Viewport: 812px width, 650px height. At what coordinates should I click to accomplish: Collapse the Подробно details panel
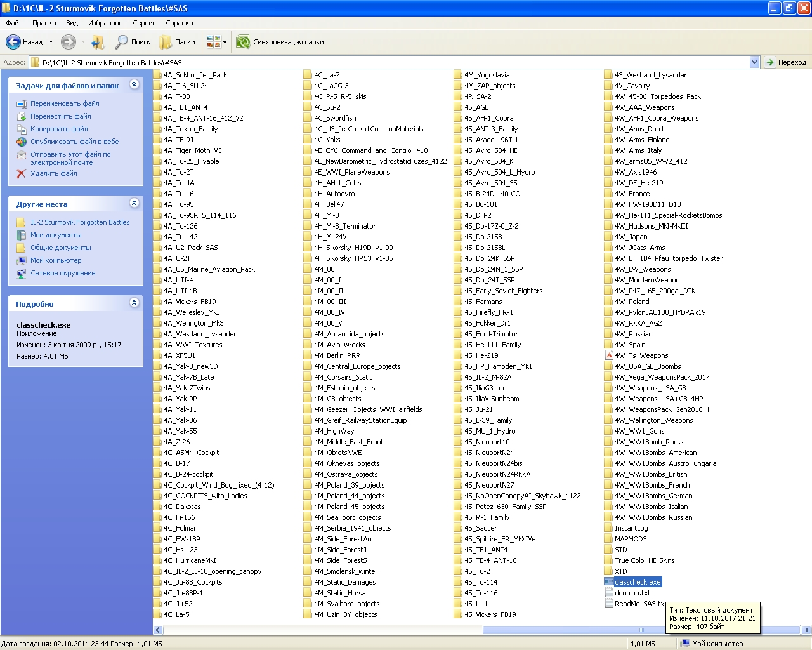(x=134, y=302)
